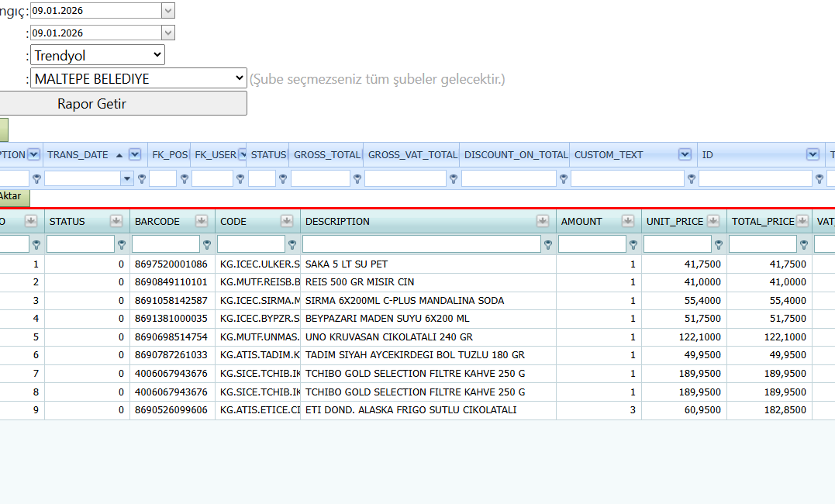Click funnel icon beside DESCRIPTION filter
This screenshot has height=504, width=835.
click(x=548, y=244)
